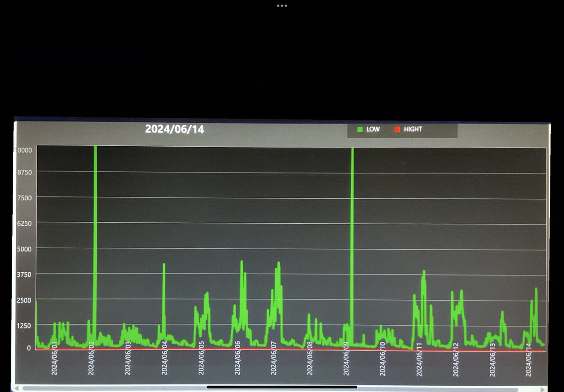Click the red HIGHT legend swatch
Screen dimensions: 564x392
point(397,129)
